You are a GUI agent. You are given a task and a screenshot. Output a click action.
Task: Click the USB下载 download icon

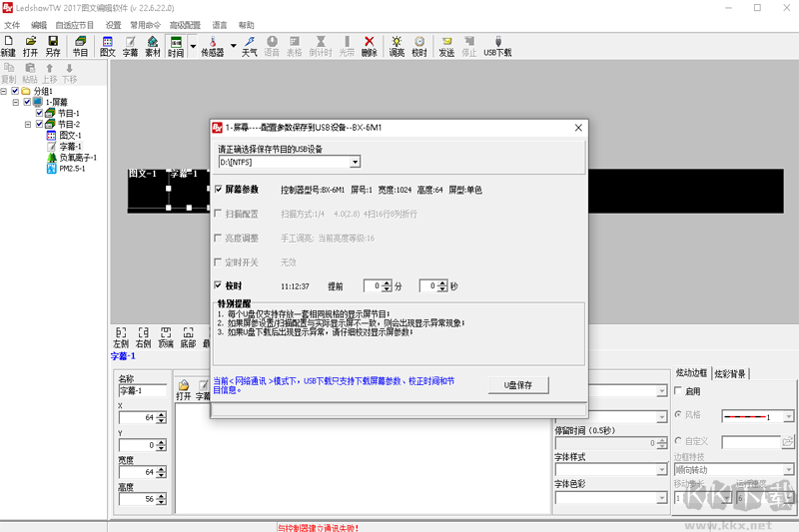pos(497,46)
